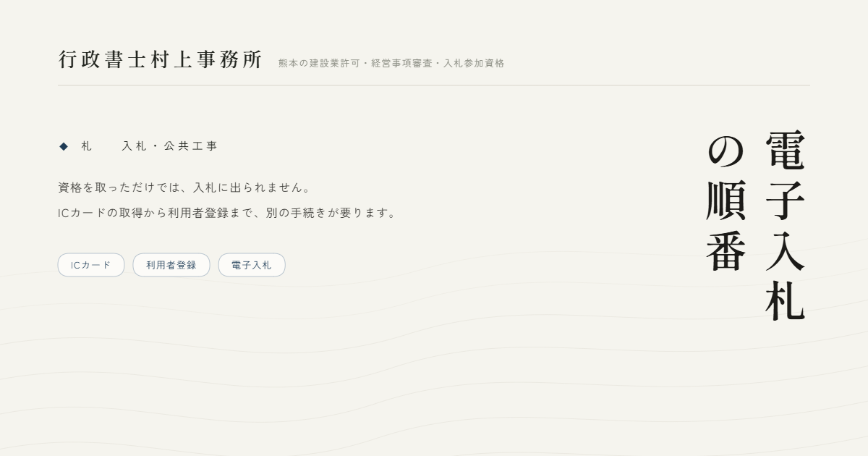Click the tagline 熊本の建設業許可・経営事項審査・入札参加資格

[391, 63]
